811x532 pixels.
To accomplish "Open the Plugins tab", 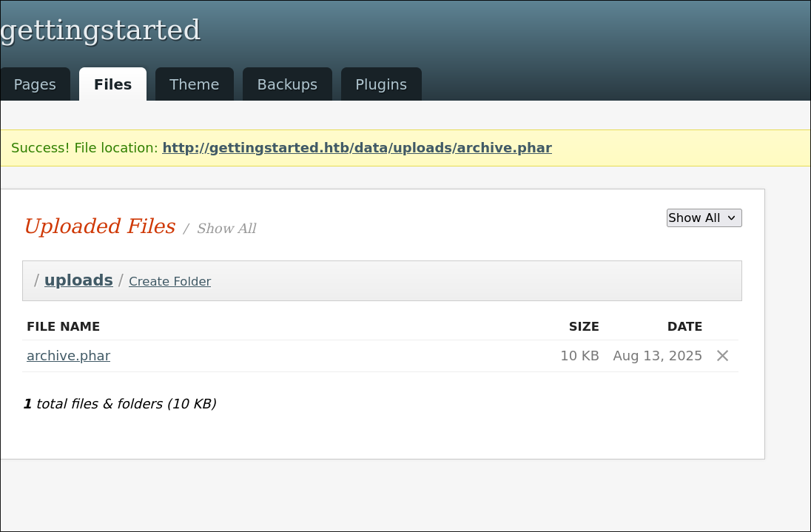I will click(x=381, y=84).
